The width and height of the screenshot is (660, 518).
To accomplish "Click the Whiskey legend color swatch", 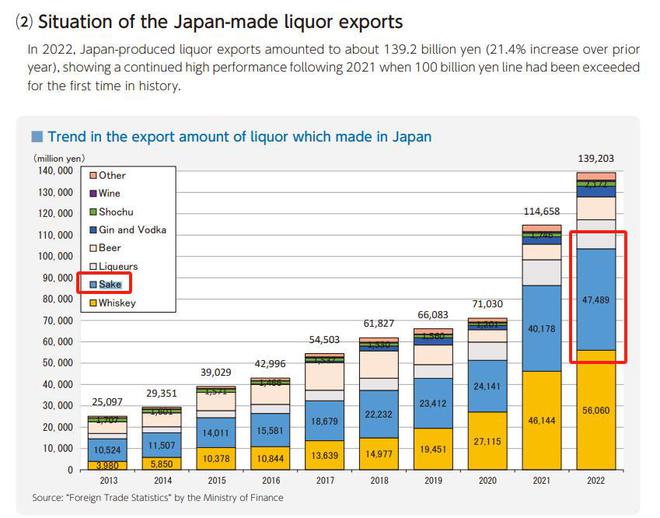I will 90,303.
